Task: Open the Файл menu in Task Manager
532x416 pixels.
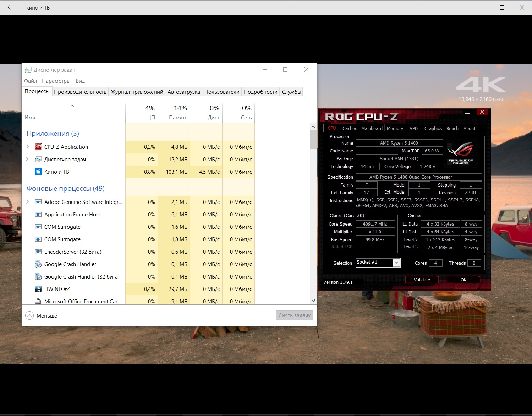Action: point(31,81)
